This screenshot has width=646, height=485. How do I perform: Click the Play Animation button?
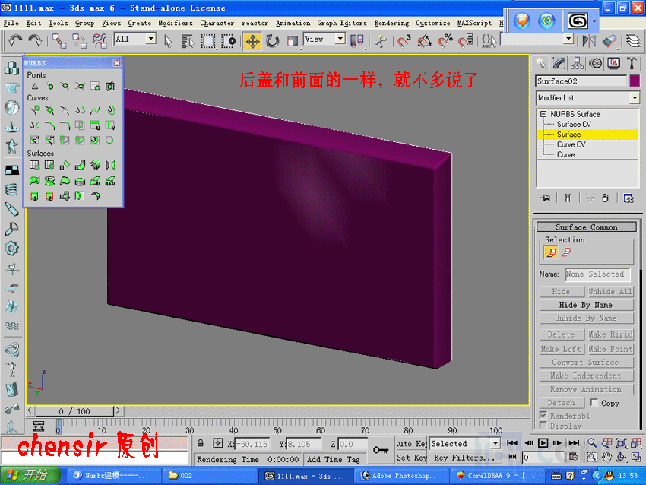click(543, 443)
